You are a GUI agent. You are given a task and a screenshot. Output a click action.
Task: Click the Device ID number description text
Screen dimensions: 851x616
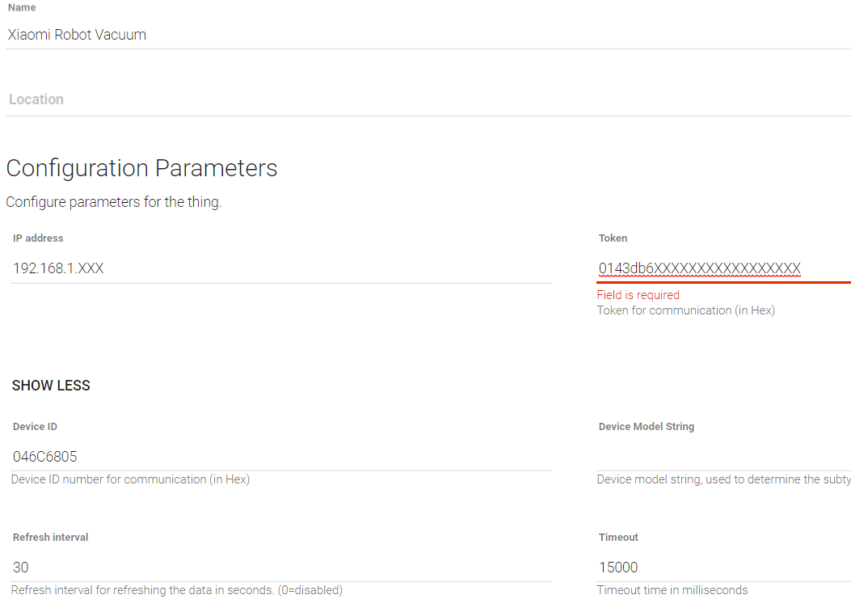coord(130,479)
